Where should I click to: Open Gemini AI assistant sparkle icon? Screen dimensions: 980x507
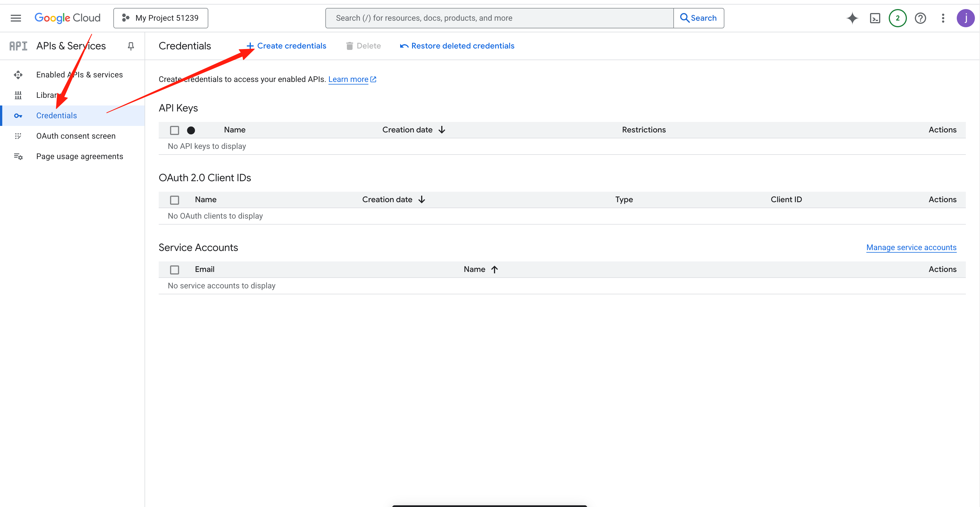click(852, 18)
